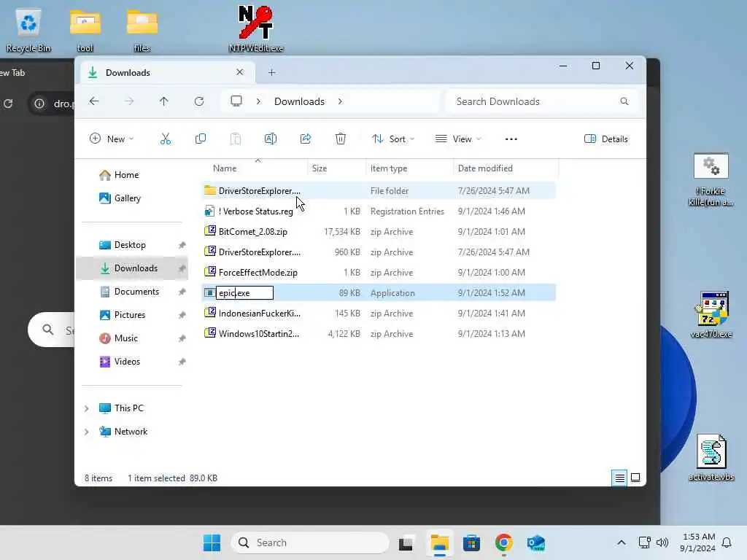Viewport: 747px width, 560px height.
Task: Expand the Network tree node
Action: click(87, 432)
